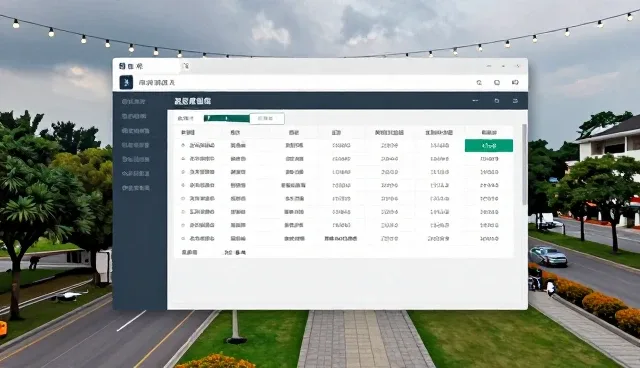Click the small icon right of the window title tab
The height and width of the screenshot is (368, 640).
pyautogui.click(x=186, y=66)
